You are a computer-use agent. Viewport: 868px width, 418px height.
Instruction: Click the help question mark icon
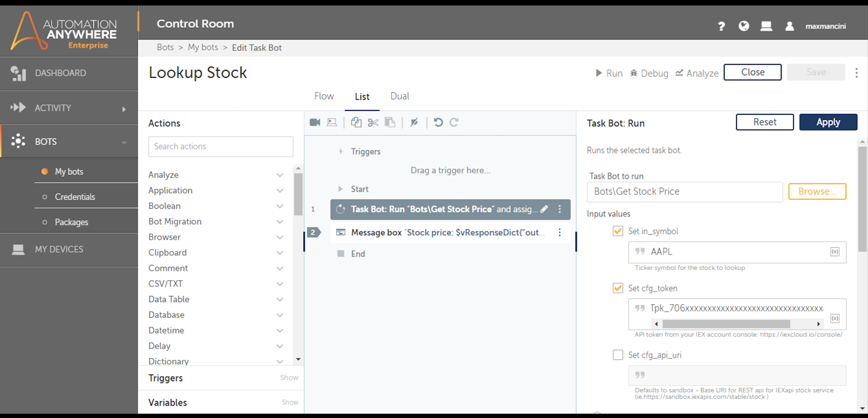(721, 26)
